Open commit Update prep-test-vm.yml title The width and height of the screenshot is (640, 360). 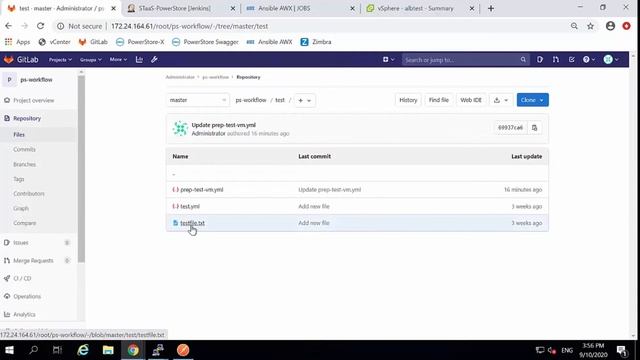click(x=224, y=125)
